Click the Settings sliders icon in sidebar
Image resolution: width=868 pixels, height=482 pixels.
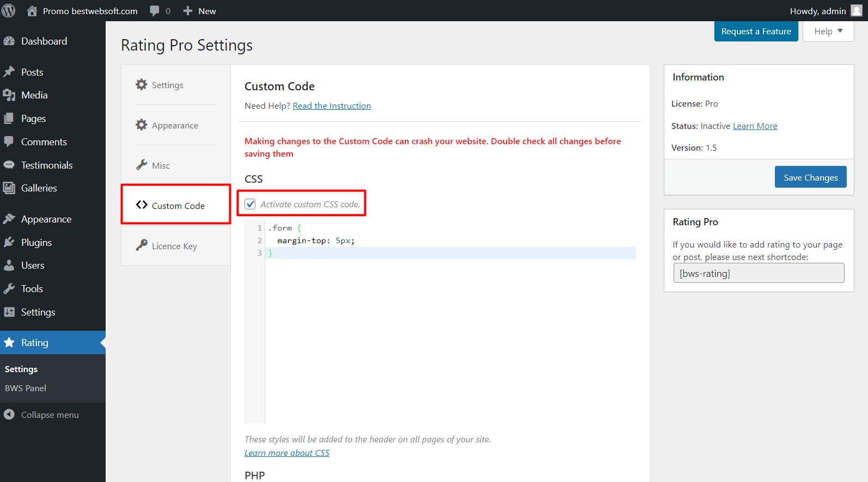[9, 312]
